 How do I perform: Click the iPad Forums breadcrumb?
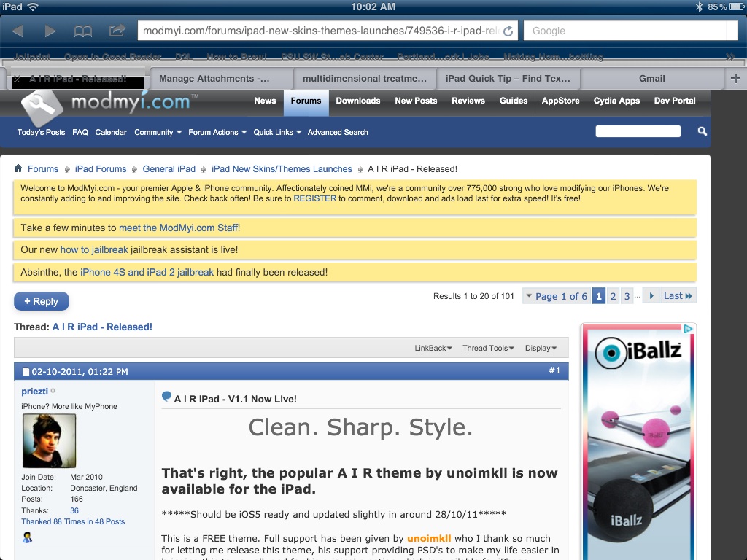(x=101, y=169)
